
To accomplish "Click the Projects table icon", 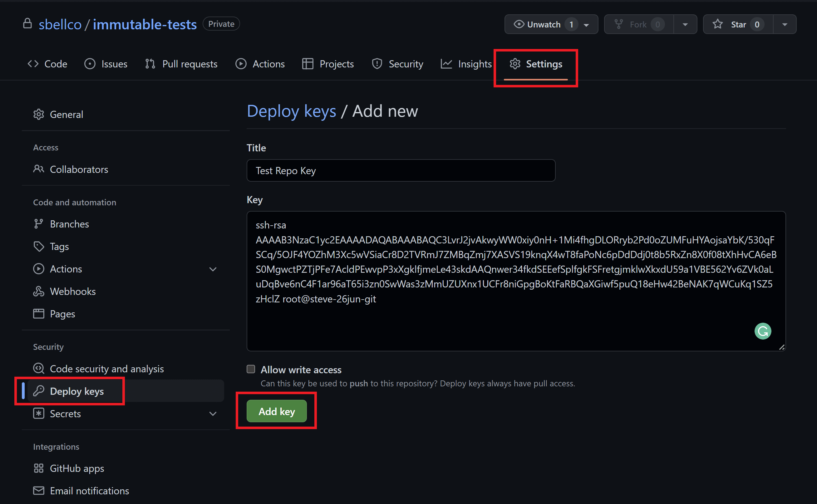I will [x=308, y=64].
